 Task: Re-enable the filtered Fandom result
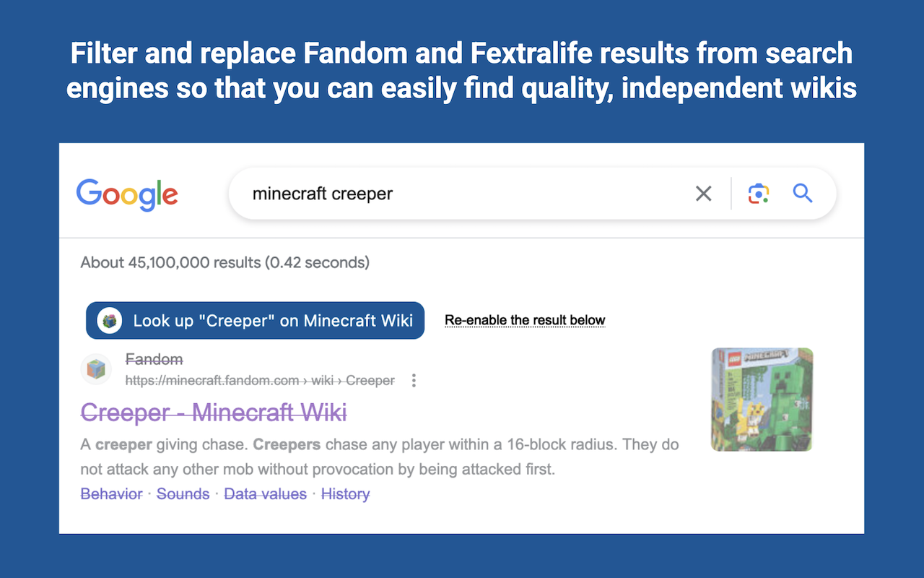tap(525, 319)
